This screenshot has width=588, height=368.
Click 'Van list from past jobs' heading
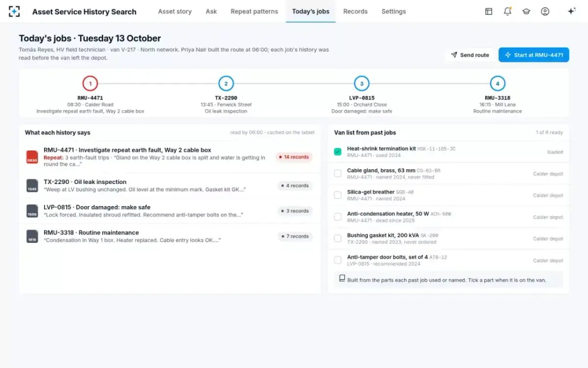click(x=365, y=132)
